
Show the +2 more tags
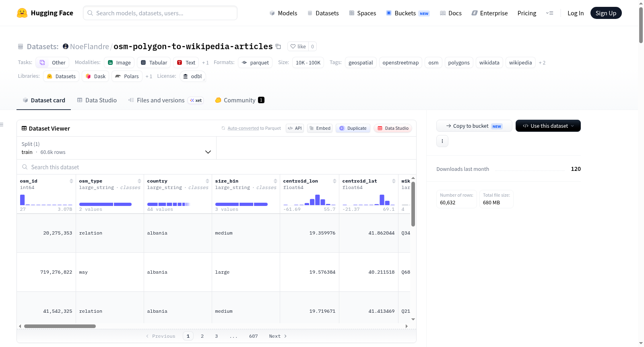(542, 62)
